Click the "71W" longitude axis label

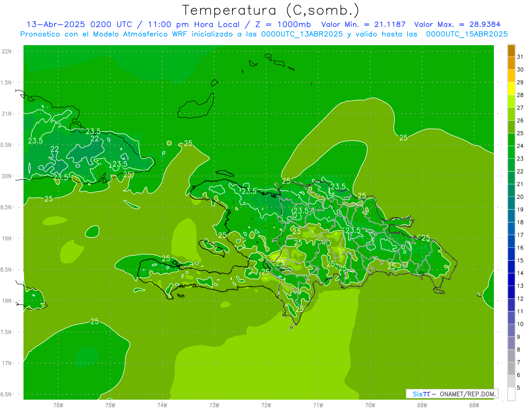click(318, 405)
